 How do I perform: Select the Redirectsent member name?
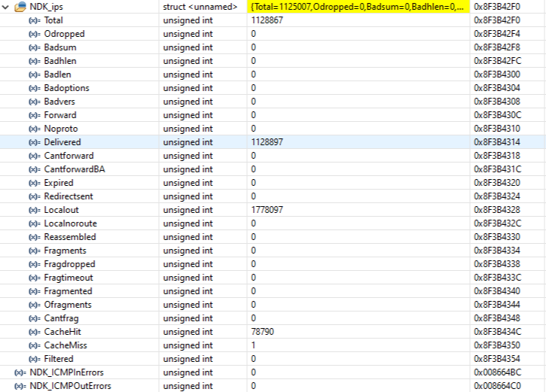(69, 196)
